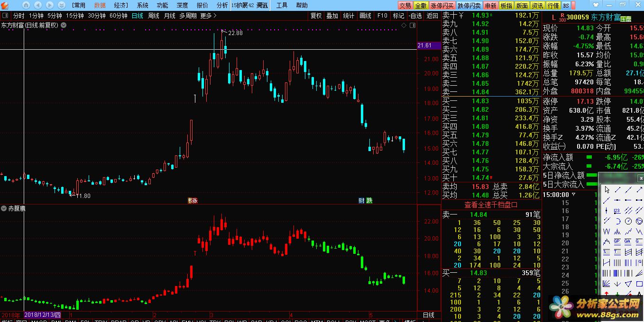Viewport: 644px width, 322px height.
Task: Select the W wave pattern tool
Action: point(607,232)
